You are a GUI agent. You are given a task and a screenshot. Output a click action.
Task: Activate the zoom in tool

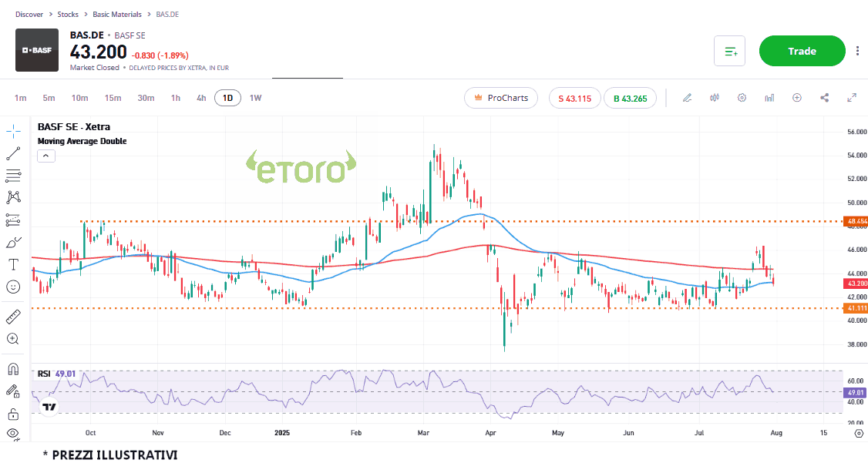coord(13,338)
